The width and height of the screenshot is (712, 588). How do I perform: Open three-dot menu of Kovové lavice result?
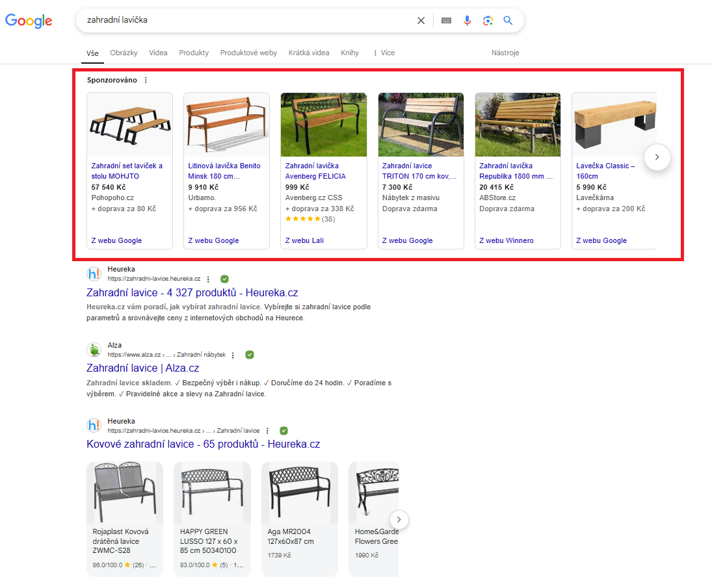point(267,431)
